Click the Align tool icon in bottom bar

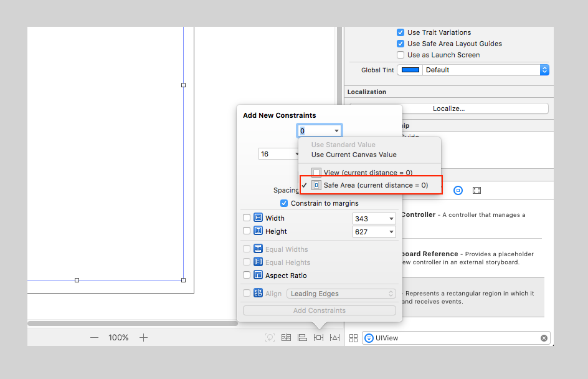click(302, 337)
